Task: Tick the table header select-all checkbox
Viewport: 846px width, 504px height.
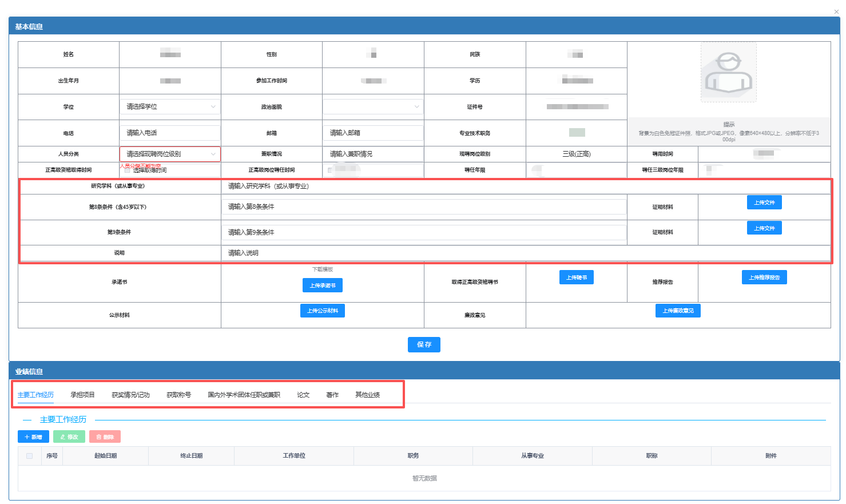Action: [x=30, y=456]
